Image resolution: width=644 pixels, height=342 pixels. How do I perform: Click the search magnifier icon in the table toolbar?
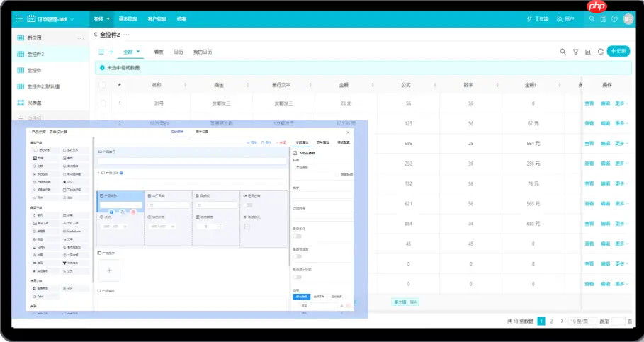(x=563, y=52)
